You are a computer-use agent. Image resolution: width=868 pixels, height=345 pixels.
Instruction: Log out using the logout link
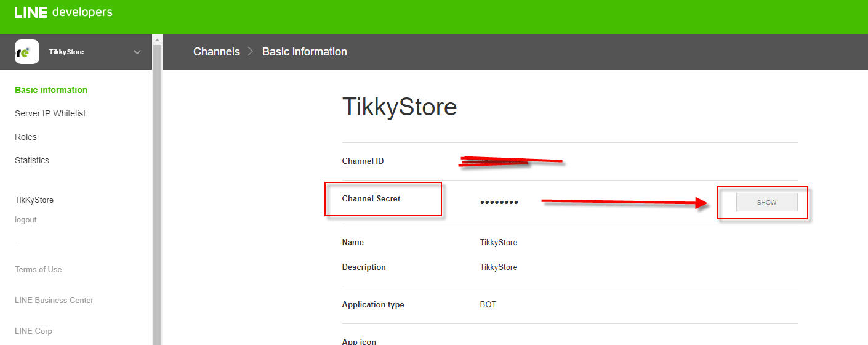[x=26, y=219]
